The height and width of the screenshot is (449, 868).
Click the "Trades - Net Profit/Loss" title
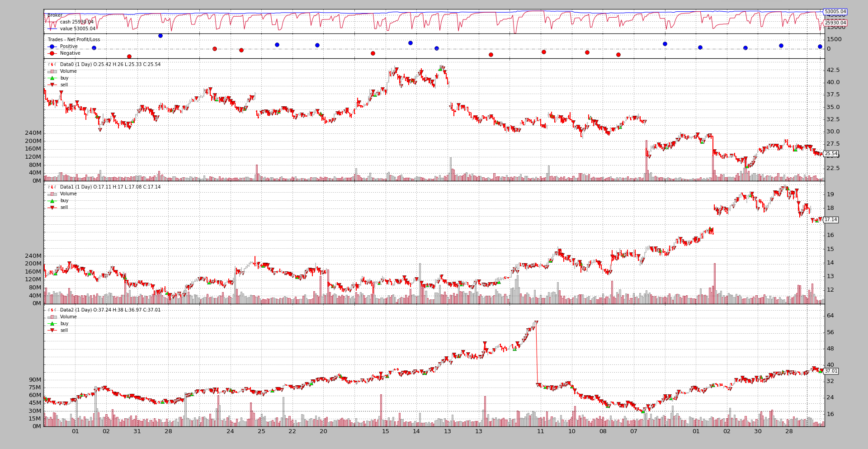[x=74, y=40]
